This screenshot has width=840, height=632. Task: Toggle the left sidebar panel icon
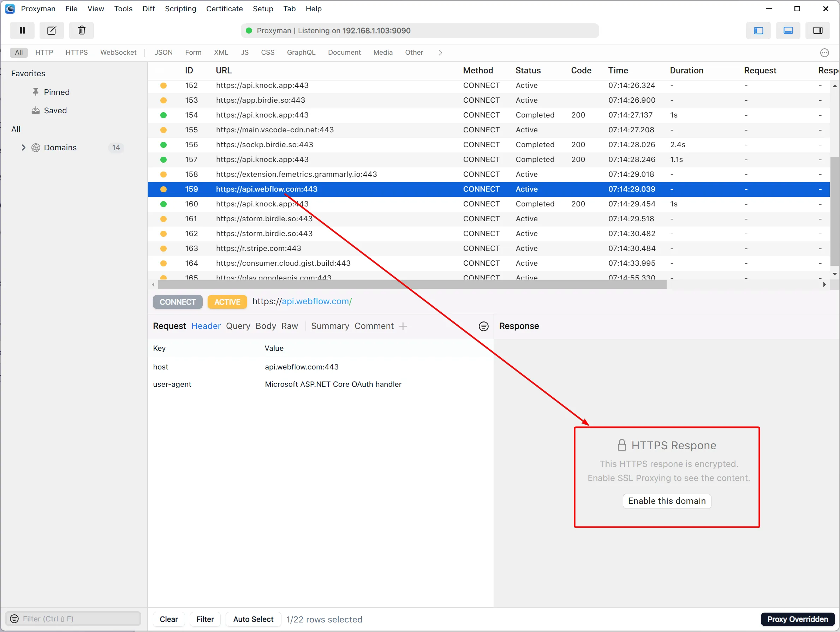[x=758, y=30]
